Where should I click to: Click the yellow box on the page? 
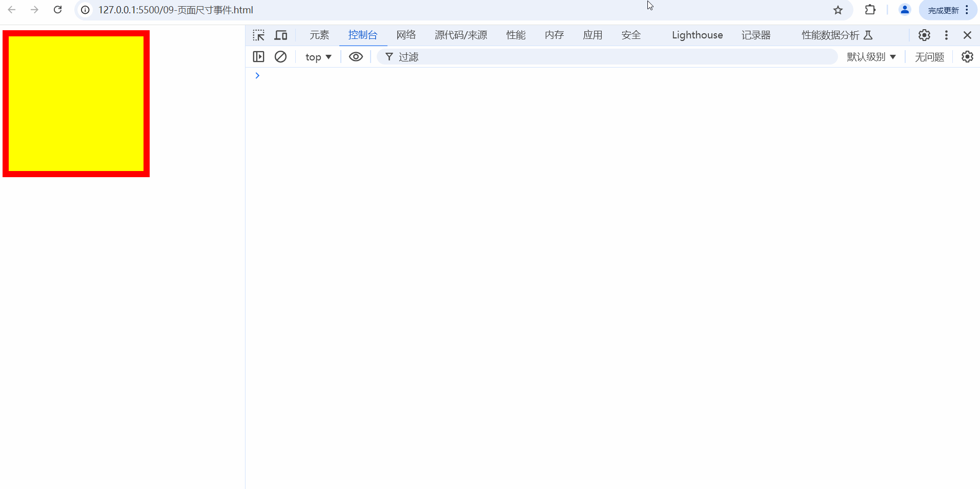[x=76, y=102]
